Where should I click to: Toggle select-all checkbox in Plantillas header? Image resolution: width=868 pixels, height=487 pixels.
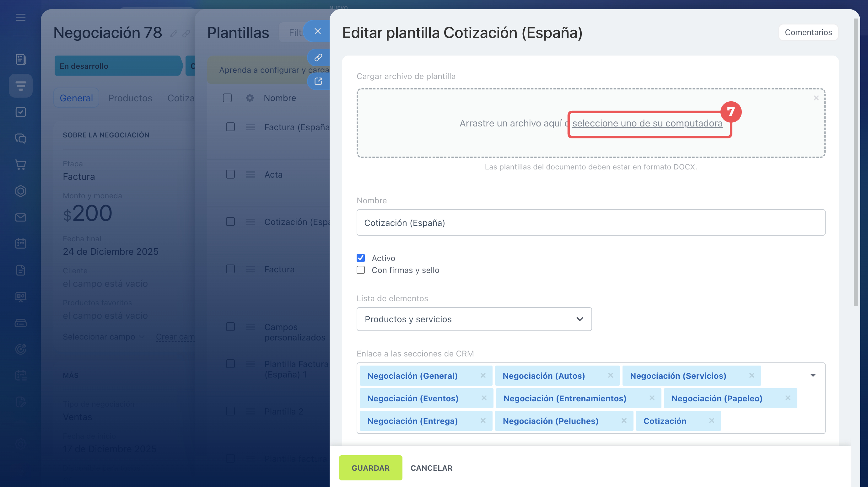click(x=227, y=98)
